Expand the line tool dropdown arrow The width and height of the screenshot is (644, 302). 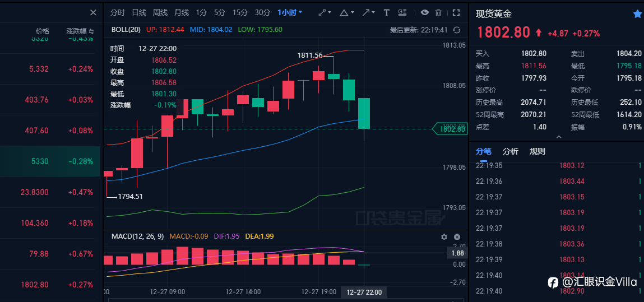click(330, 13)
